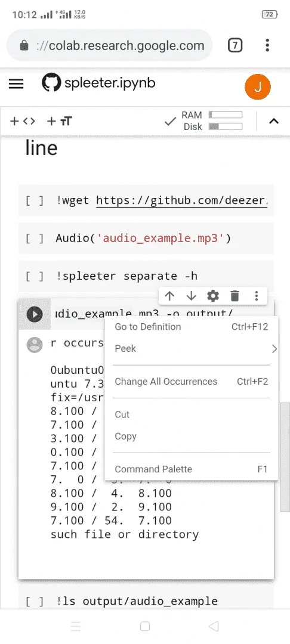The width and height of the screenshot is (290, 644).
Task: Move the cell up with arrow icon
Action: point(169,296)
